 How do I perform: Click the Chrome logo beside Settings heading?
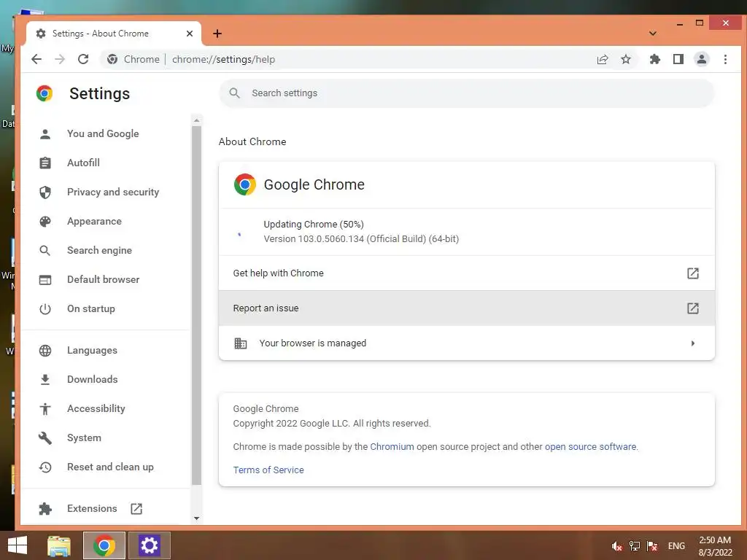coord(44,93)
